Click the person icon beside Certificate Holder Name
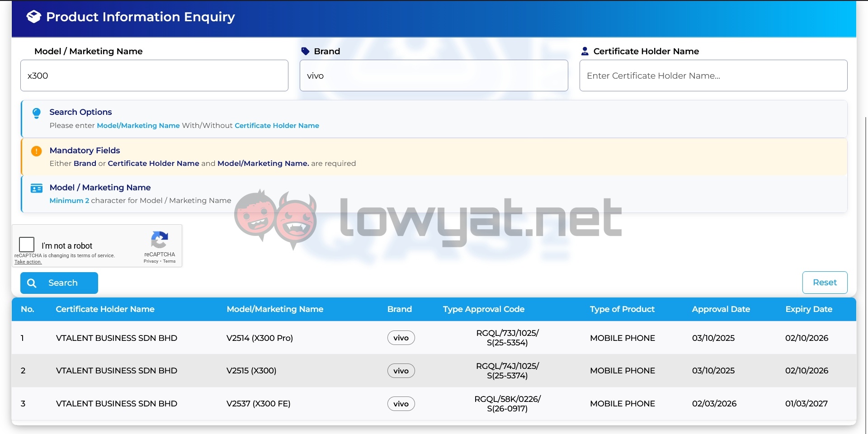The width and height of the screenshot is (868, 434). [585, 51]
